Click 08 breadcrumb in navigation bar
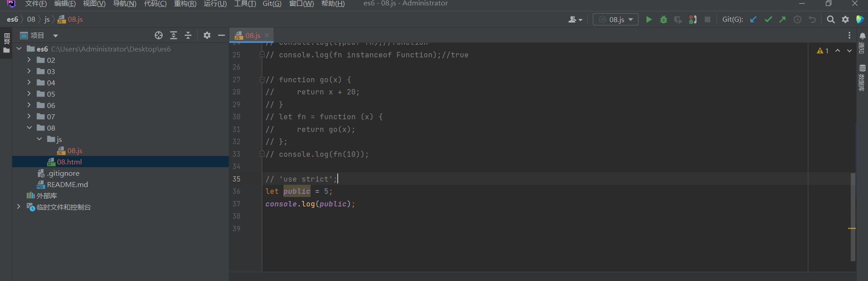This screenshot has height=281, width=868. (31, 19)
